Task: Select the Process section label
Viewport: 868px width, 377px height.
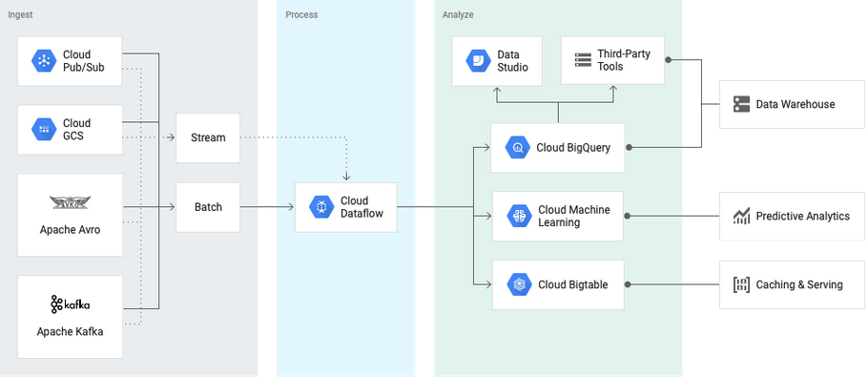Action: (x=301, y=15)
